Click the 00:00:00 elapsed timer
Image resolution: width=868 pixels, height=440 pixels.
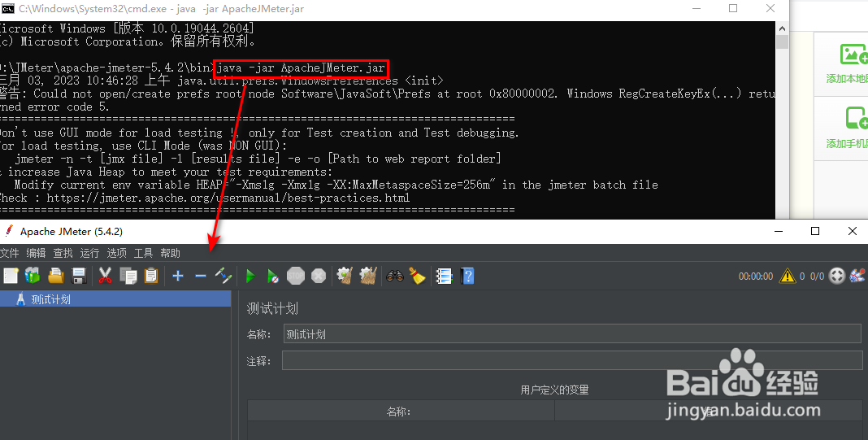coord(756,276)
